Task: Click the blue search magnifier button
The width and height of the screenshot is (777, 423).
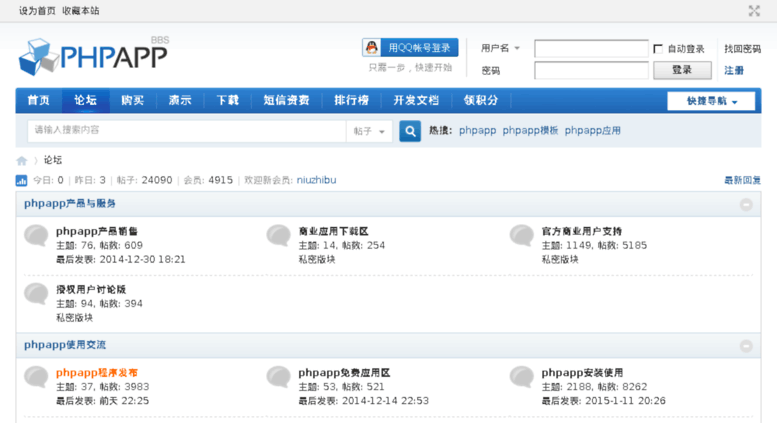Action: [410, 131]
